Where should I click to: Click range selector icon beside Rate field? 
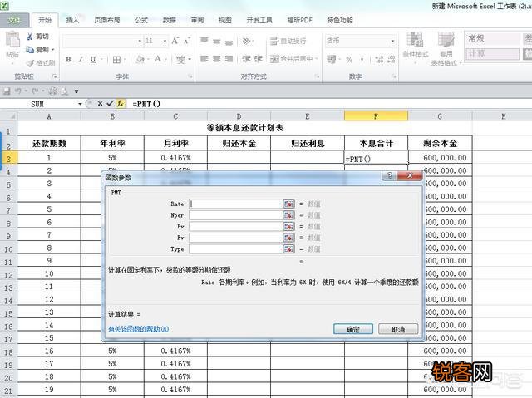click(x=288, y=204)
